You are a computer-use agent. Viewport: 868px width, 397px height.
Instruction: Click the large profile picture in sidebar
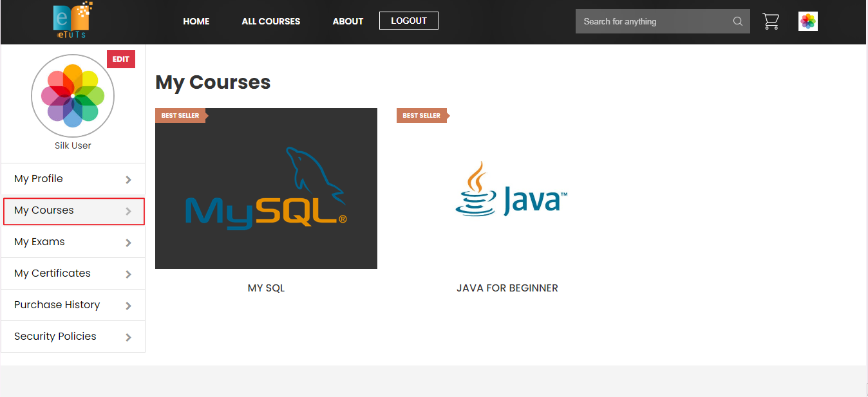tap(73, 96)
